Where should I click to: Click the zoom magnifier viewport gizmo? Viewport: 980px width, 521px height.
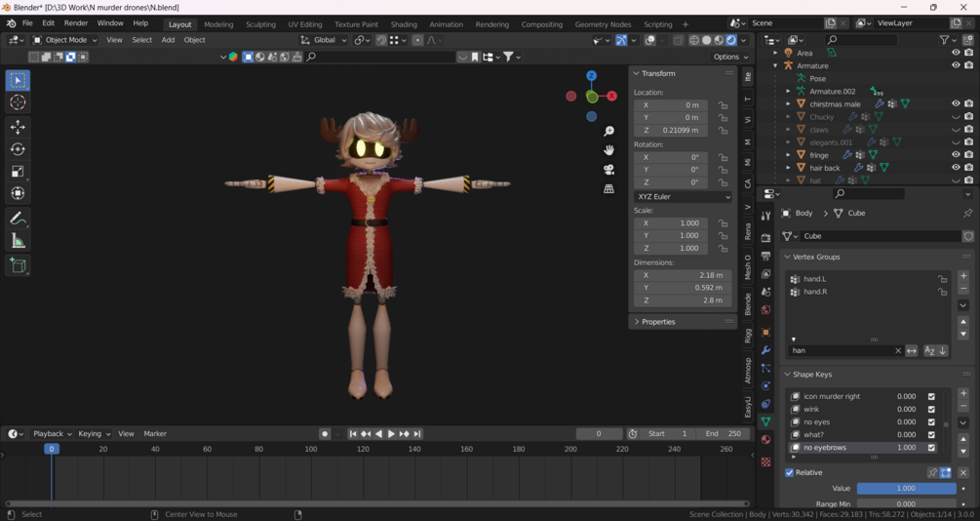pos(608,131)
